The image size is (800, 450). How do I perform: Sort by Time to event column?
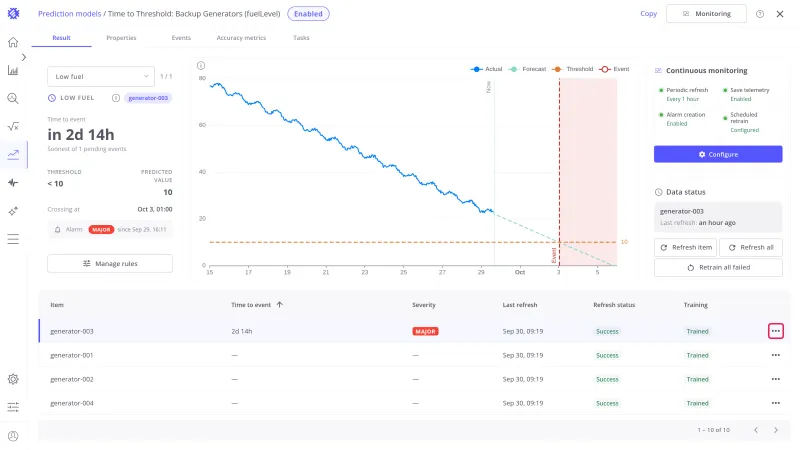[257, 305]
